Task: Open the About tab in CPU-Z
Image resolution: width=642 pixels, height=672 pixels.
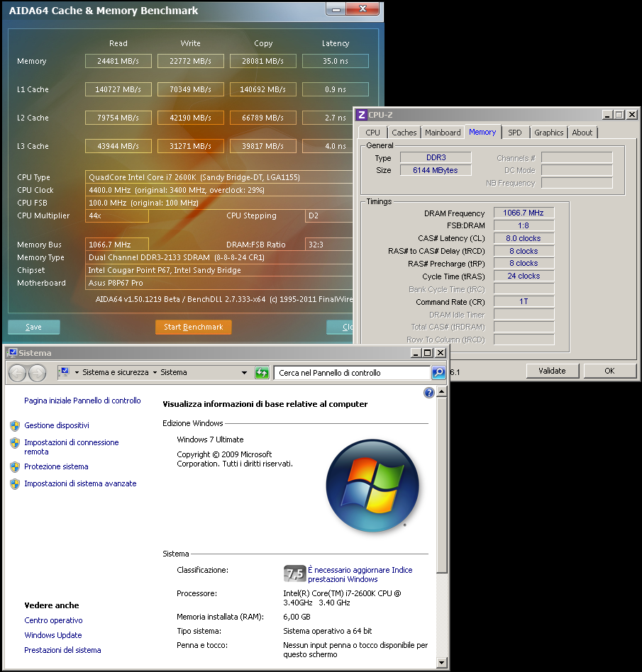Action: pos(582,133)
